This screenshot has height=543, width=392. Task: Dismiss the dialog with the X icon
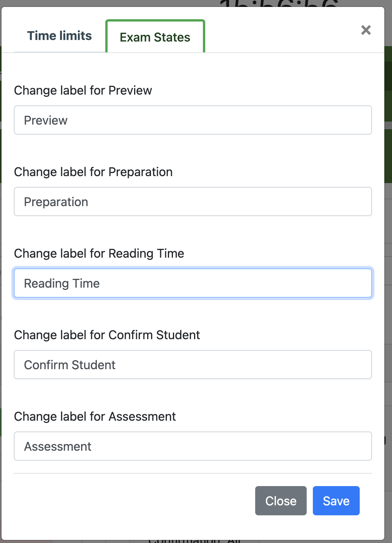tap(366, 30)
